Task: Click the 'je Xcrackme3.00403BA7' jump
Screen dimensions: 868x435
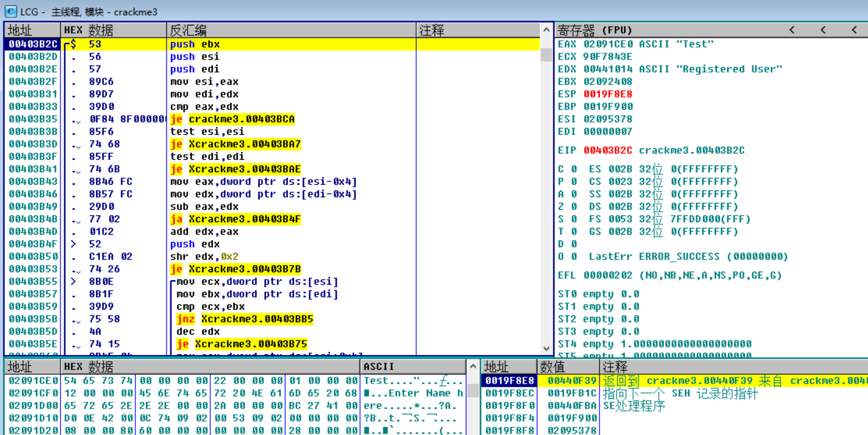Action: point(236,144)
